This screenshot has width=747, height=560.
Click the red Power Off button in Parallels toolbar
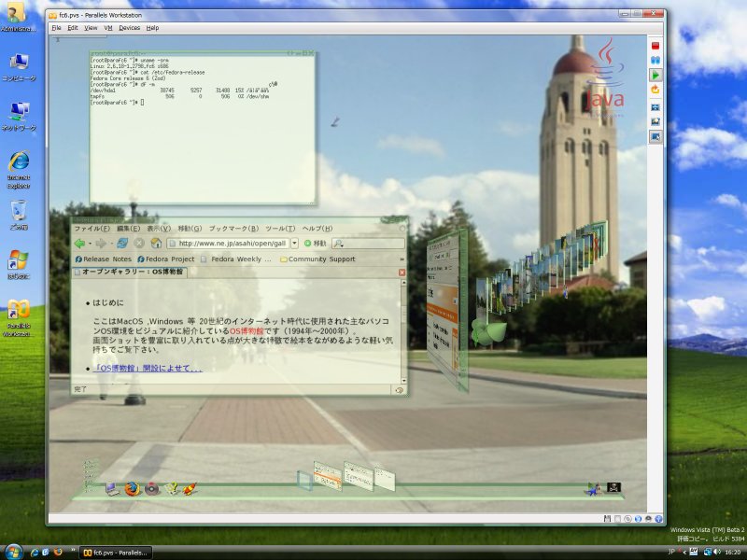655,46
